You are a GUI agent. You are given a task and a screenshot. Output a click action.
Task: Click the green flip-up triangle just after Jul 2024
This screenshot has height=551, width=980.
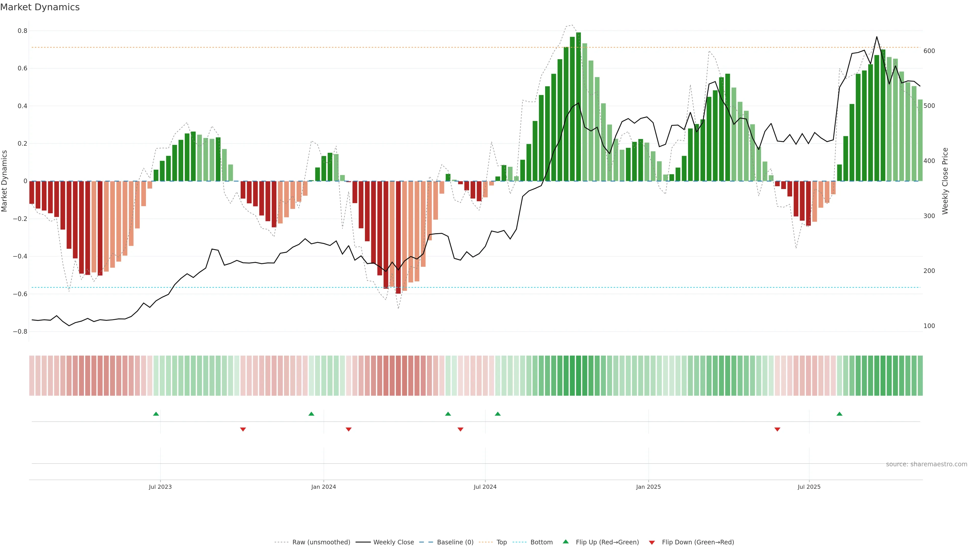coord(498,414)
